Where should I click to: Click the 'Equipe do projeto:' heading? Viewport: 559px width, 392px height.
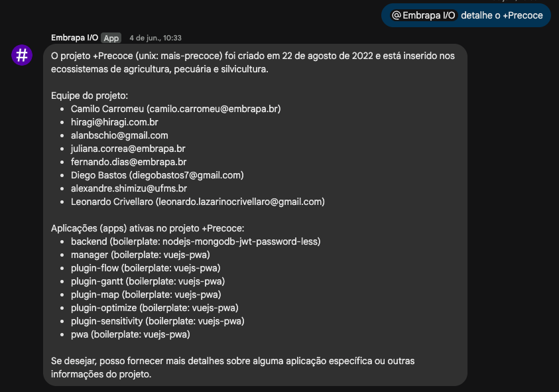90,96
